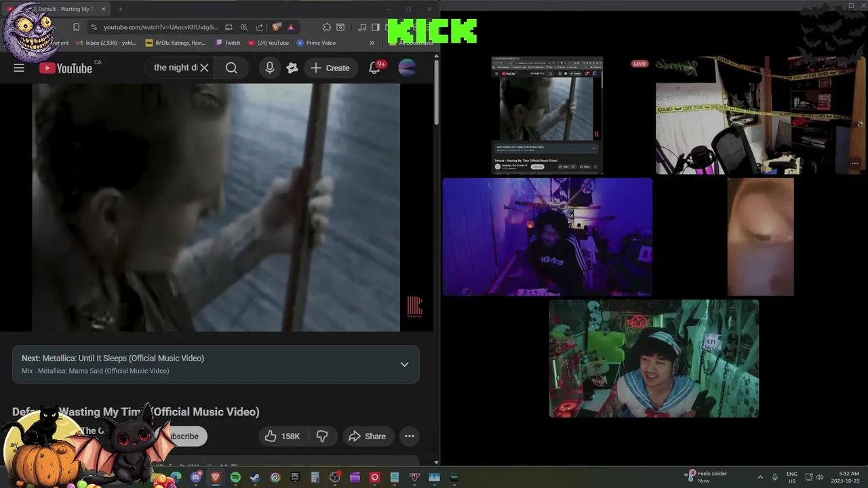
Task: Share this page from address bar
Action: pos(259,27)
